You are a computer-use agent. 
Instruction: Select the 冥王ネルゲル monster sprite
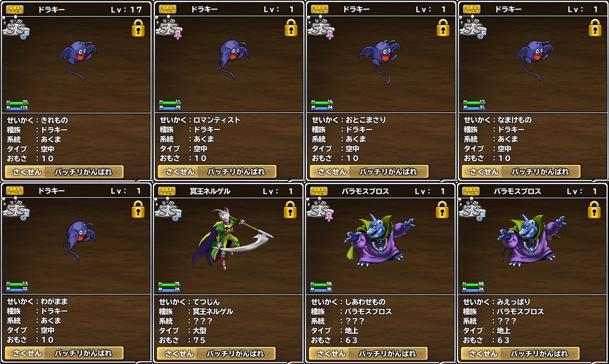(x=232, y=239)
